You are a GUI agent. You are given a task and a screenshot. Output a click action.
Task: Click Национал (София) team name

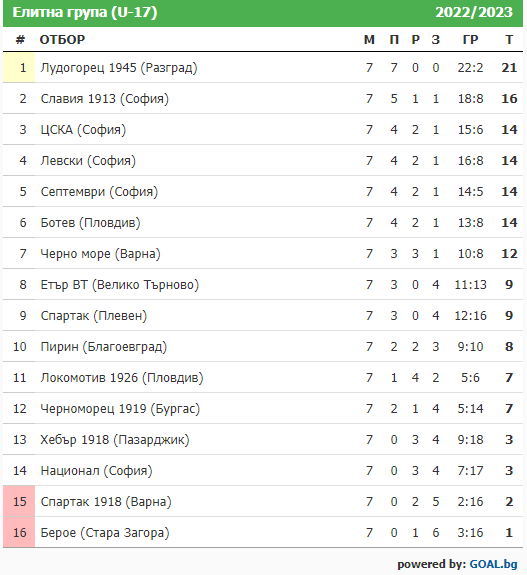click(96, 470)
